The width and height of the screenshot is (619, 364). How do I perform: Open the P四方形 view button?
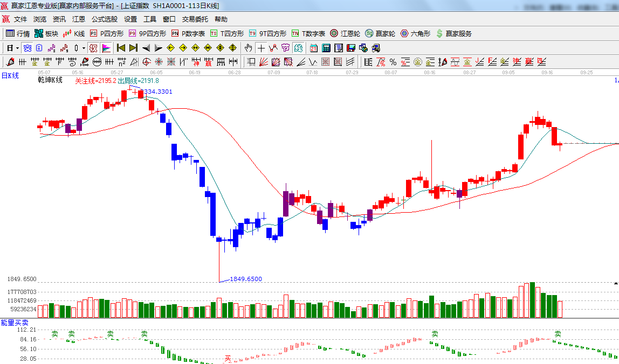tap(106, 33)
